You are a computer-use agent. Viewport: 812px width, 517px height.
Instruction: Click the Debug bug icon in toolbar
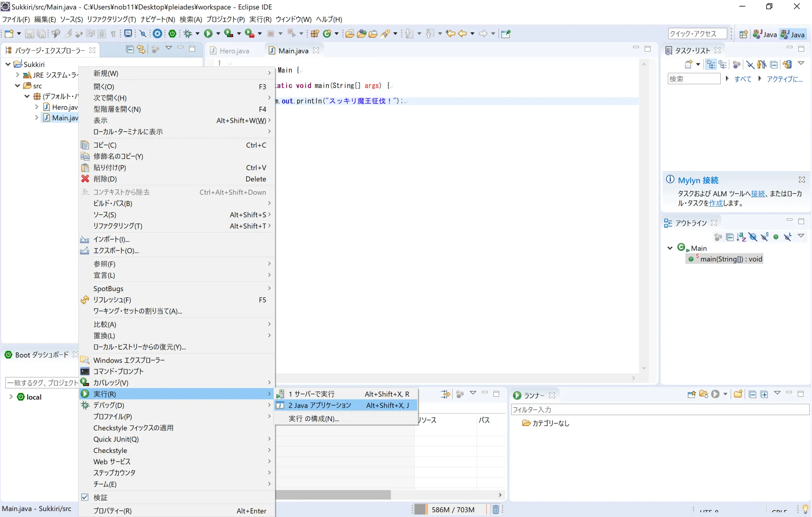[188, 34]
